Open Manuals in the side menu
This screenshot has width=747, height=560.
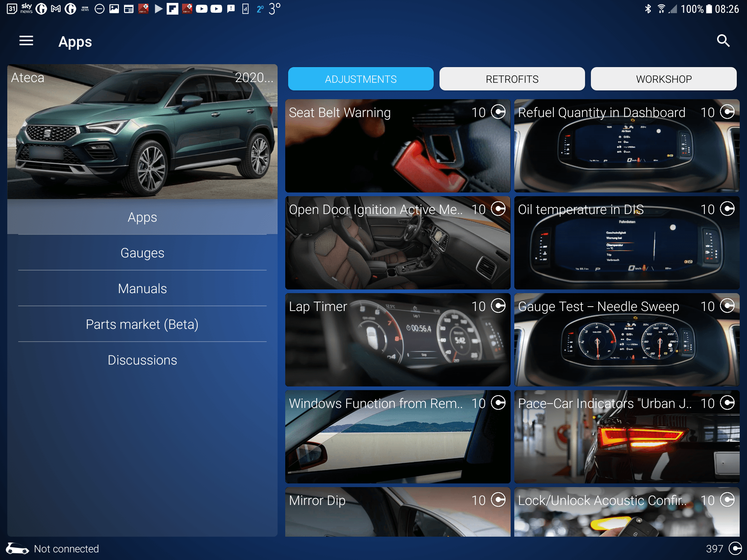pos(142,288)
